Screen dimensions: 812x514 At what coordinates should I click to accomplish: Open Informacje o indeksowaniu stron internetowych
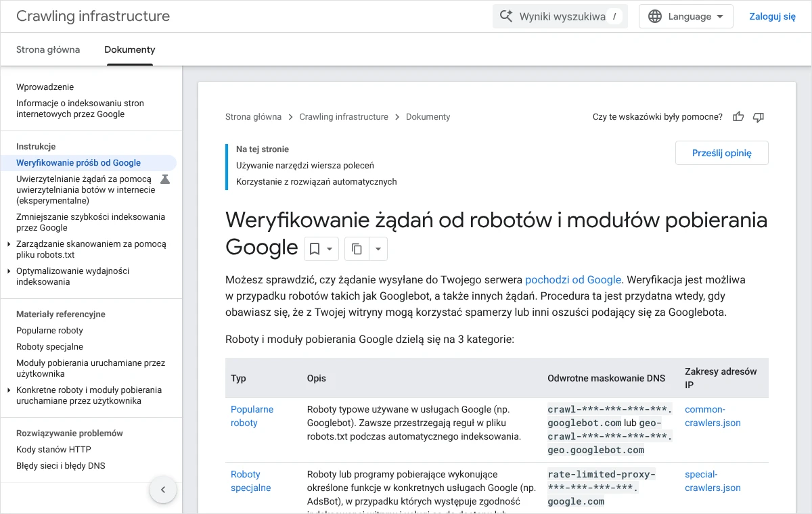click(x=80, y=109)
